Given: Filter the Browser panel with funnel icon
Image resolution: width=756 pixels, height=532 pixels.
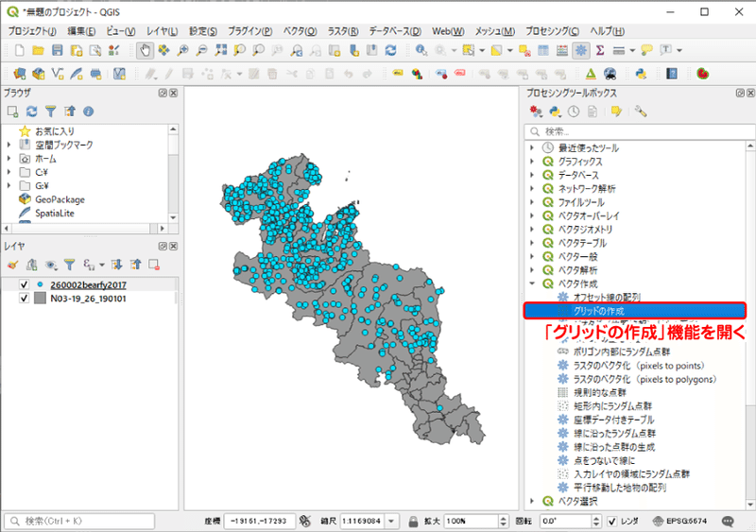Looking at the screenshot, I should (51, 112).
